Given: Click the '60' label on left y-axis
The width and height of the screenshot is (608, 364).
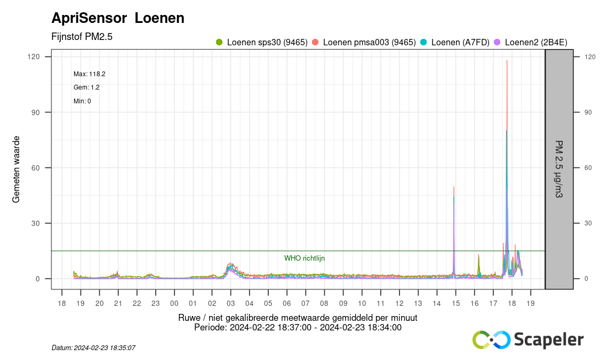Looking at the screenshot, I should (x=36, y=168).
